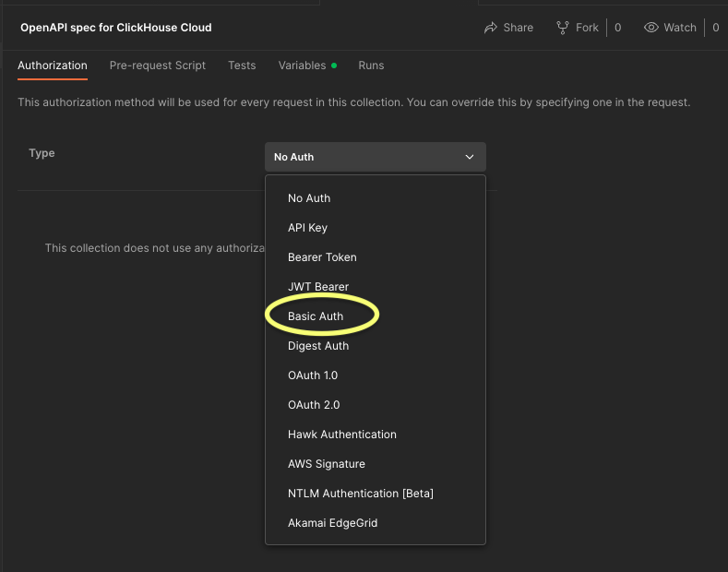Viewport: 728px width, 572px height.
Task: Select the highlighted Basic Auth option
Action: [x=316, y=316]
